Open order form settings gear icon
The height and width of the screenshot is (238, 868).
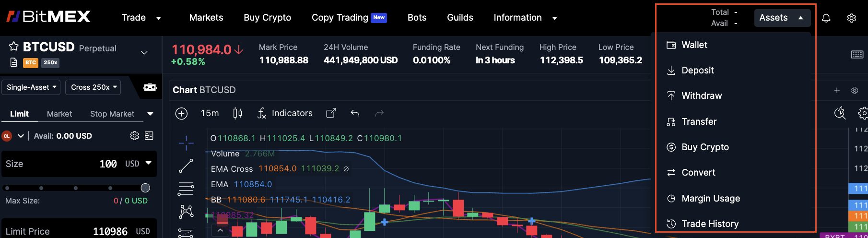135,136
